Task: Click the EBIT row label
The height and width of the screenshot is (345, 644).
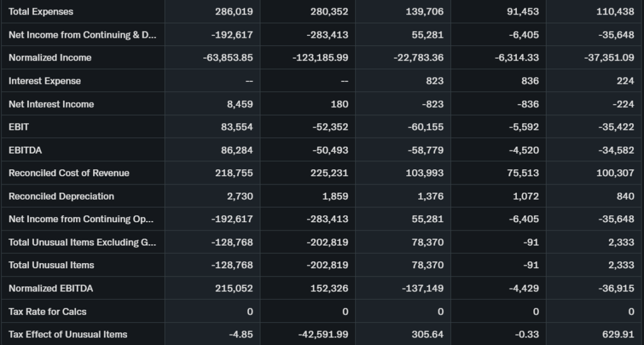Action: (x=19, y=127)
